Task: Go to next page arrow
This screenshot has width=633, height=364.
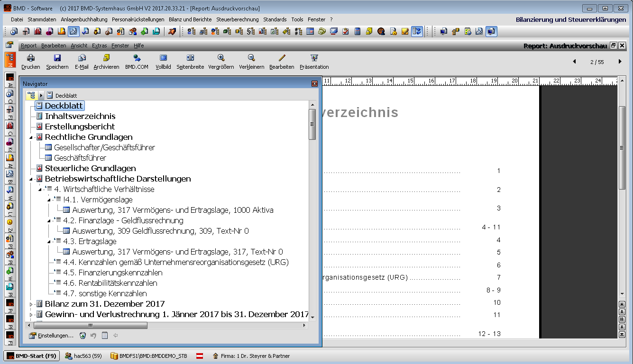Action: click(x=620, y=62)
